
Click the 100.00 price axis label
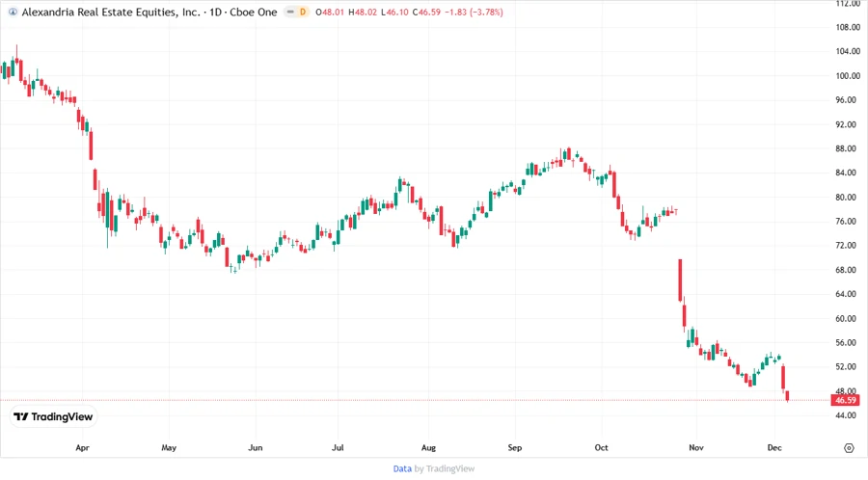tap(848, 76)
